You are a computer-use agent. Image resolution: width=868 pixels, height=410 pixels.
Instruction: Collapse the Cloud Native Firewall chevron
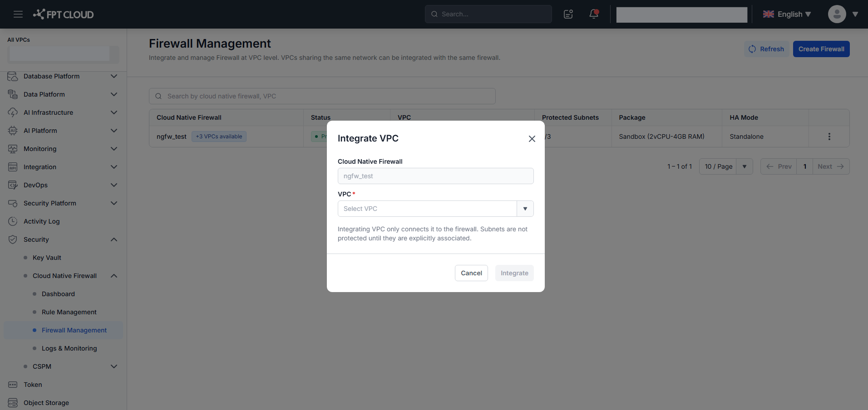[x=114, y=276]
